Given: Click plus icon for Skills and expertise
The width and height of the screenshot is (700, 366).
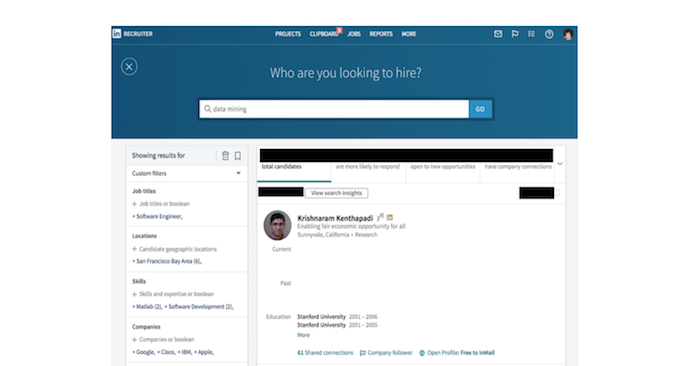Looking at the screenshot, I should (x=134, y=294).
